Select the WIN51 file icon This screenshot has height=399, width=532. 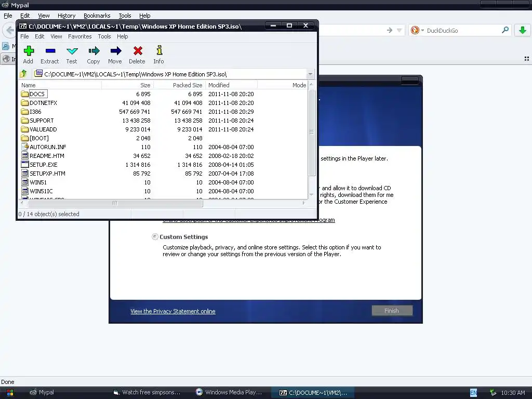tap(25, 182)
